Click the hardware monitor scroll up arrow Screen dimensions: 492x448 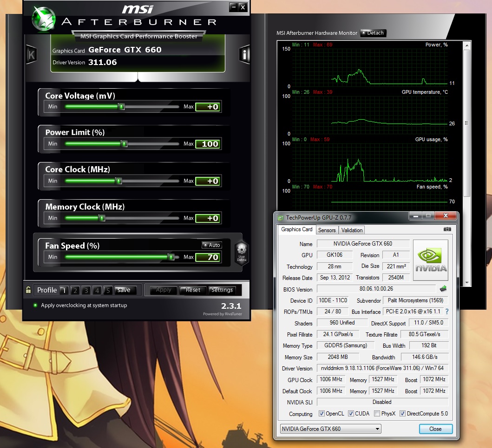point(467,45)
